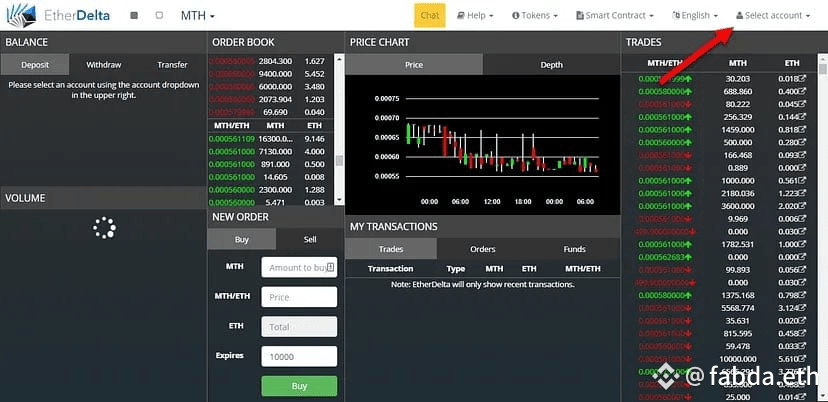The height and width of the screenshot is (402, 828).
Task: Open the English language dropdown
Action: click(695, 16)
